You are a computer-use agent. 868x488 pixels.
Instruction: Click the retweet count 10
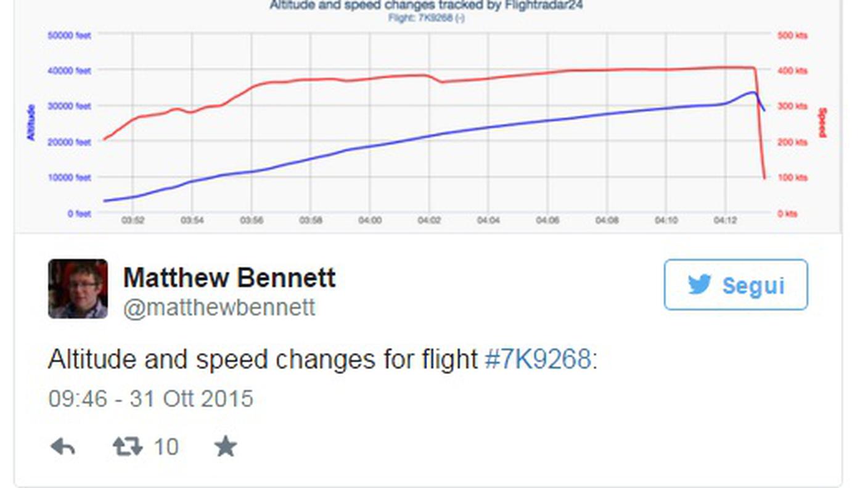[x=166, y=447]
